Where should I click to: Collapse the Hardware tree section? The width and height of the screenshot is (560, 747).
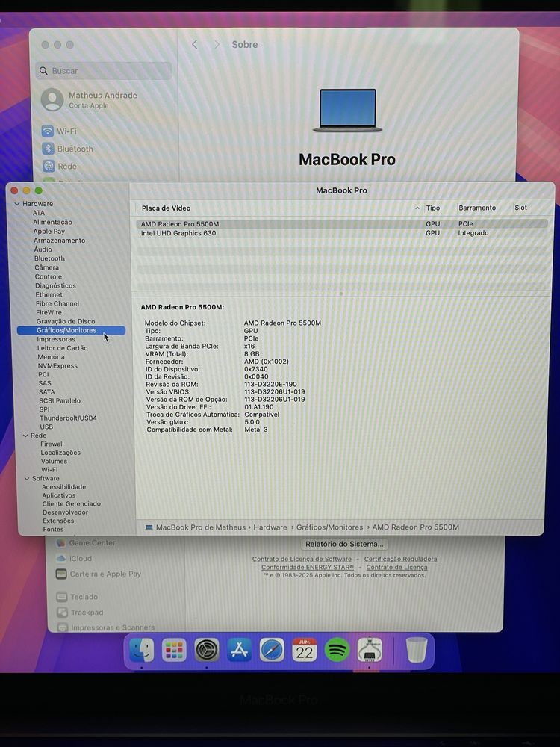(17, 204)
